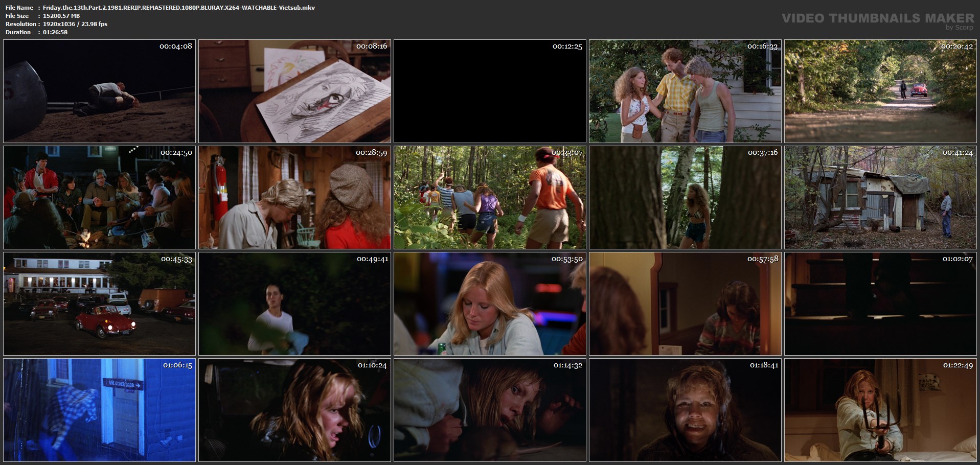Click the thumbnail timestamped 01:18:41
The height and width of the screenshot is (465, 980).
coord(685,410)
